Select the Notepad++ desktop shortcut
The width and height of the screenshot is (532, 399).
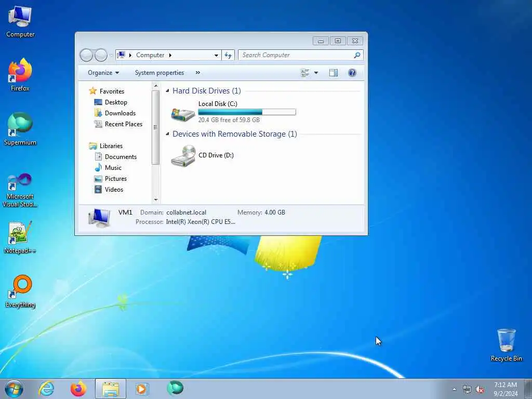click(20, 237)
